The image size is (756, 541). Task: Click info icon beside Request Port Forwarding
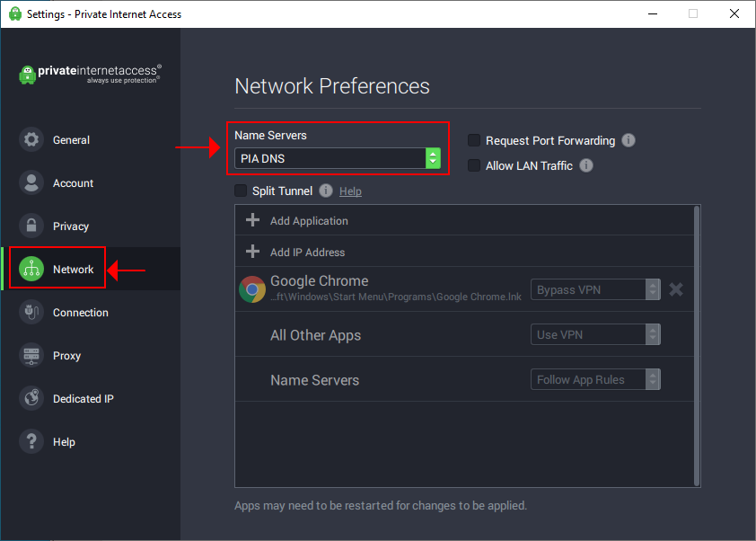pyautogui.click(x=629, y=140)
